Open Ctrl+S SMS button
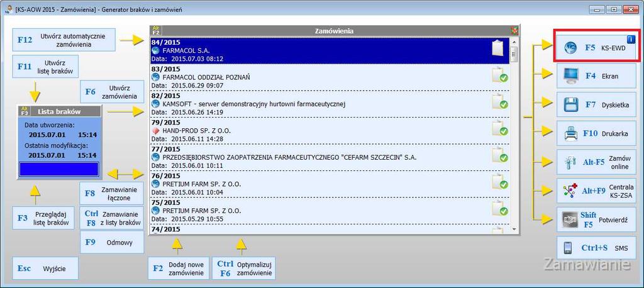This screenshot has height=288, width=644. (596, 248)
